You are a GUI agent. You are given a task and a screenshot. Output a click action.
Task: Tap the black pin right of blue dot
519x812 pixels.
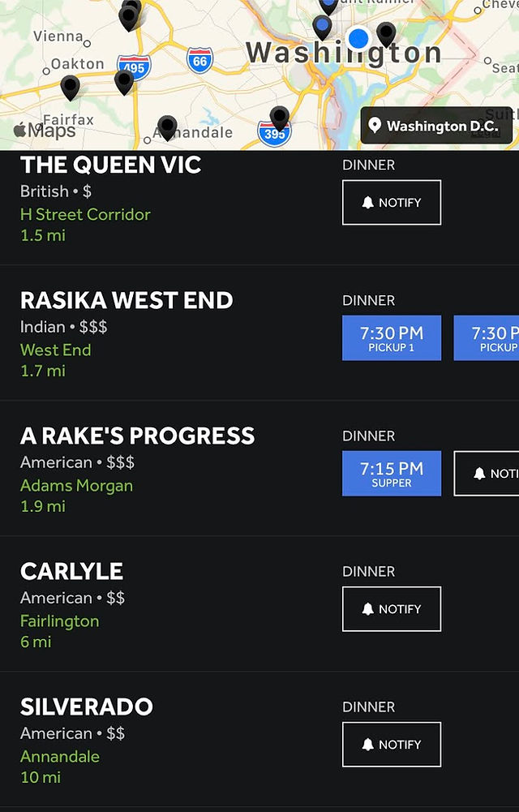[386, 33]
